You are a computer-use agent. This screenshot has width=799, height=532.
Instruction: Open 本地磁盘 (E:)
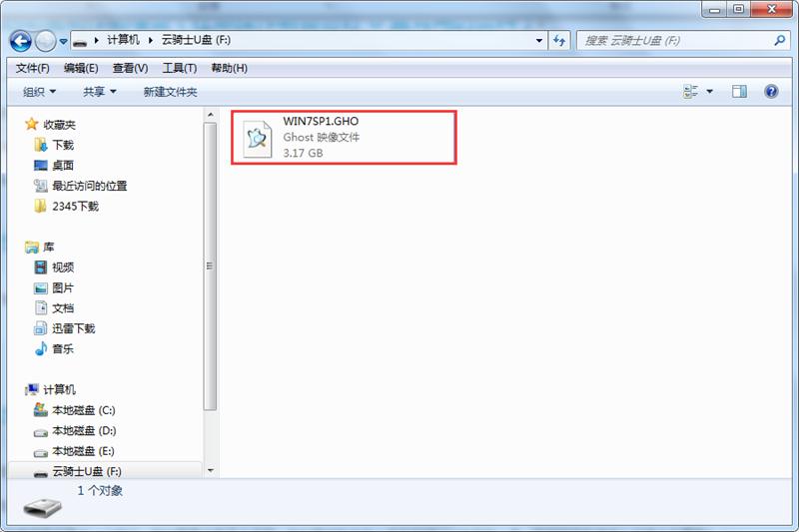pos(84,451)
